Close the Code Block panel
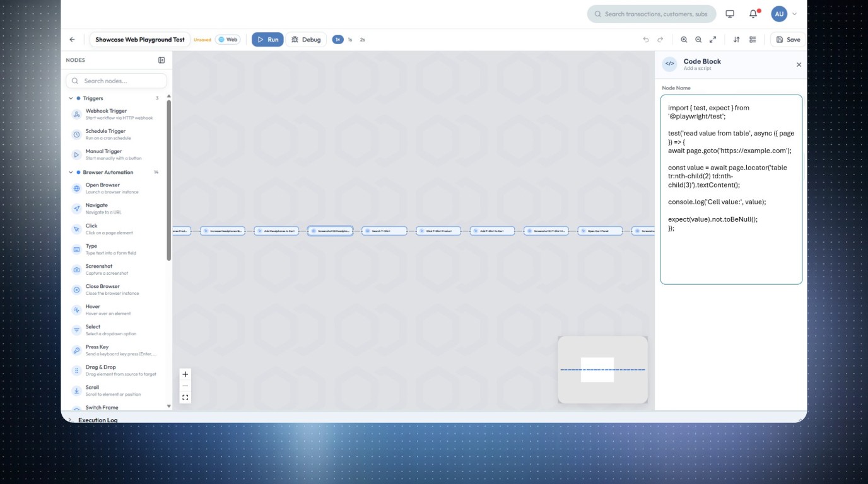The height and width of the screenshot is (484, 868). click(x=799, y=64)
